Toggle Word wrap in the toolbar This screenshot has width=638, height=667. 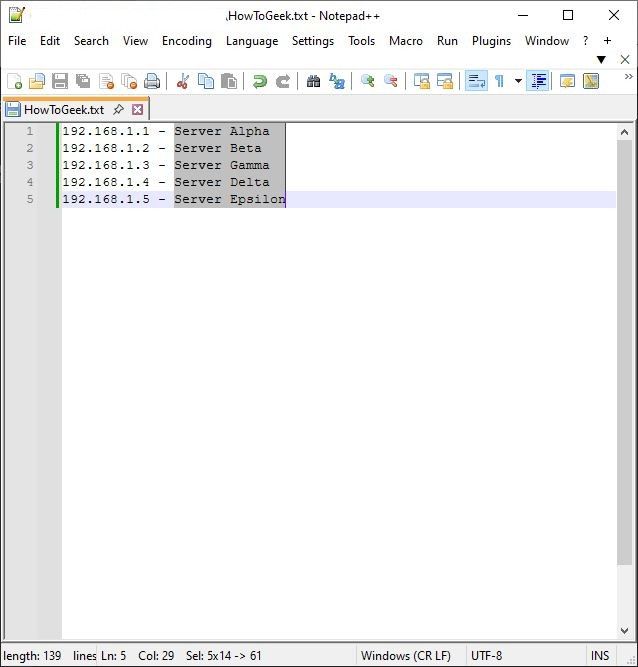(x=476, y=81)
